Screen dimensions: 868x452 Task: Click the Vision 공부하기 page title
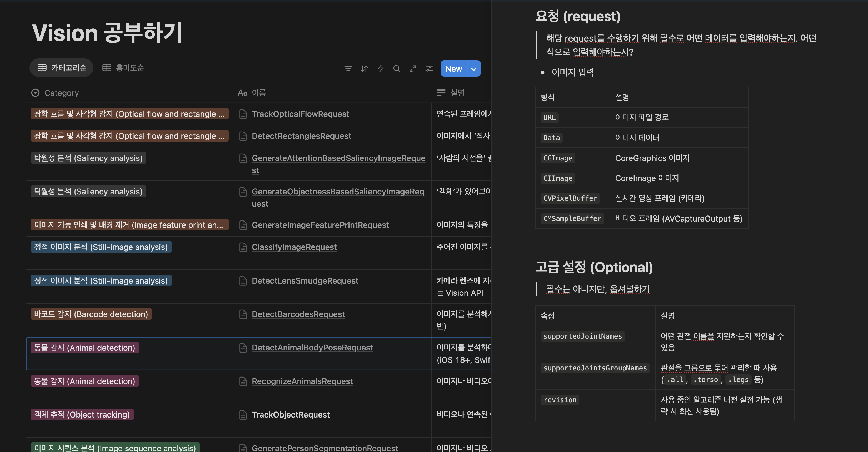[107, 33]
